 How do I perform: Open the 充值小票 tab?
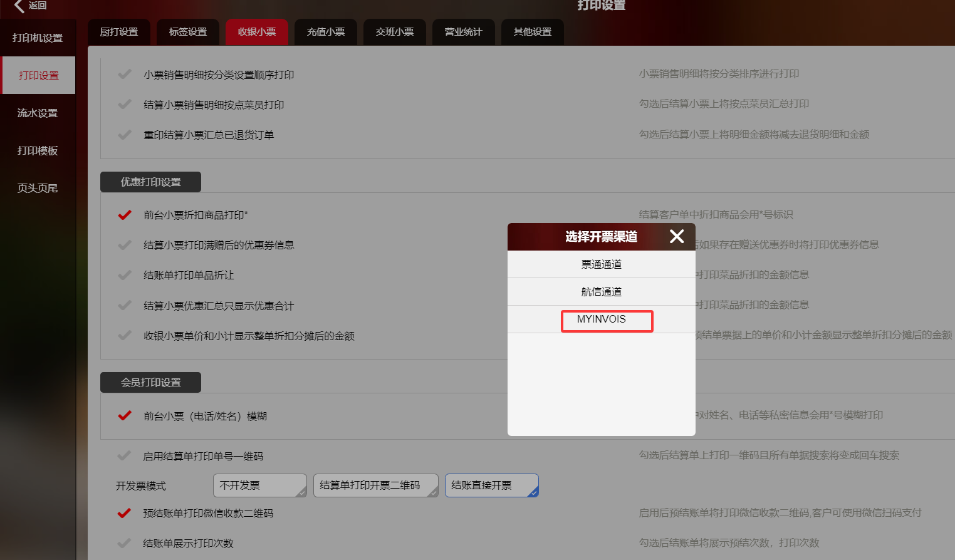326,32
